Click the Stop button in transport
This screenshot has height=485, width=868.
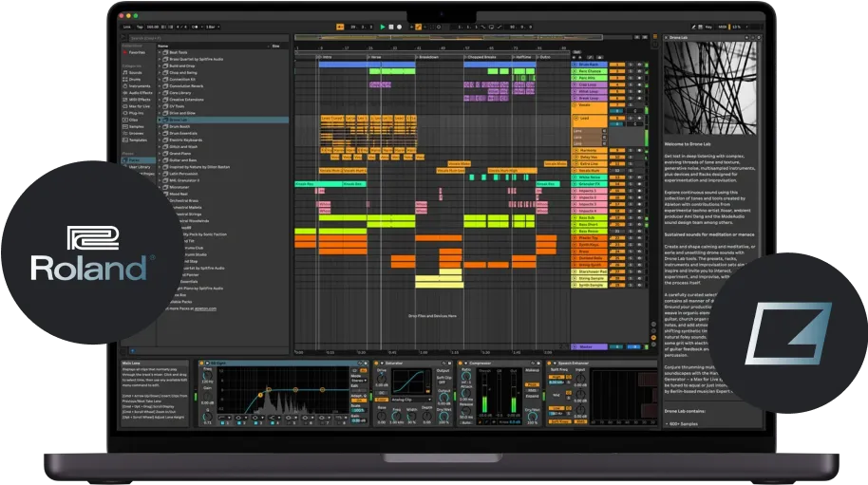389,28
